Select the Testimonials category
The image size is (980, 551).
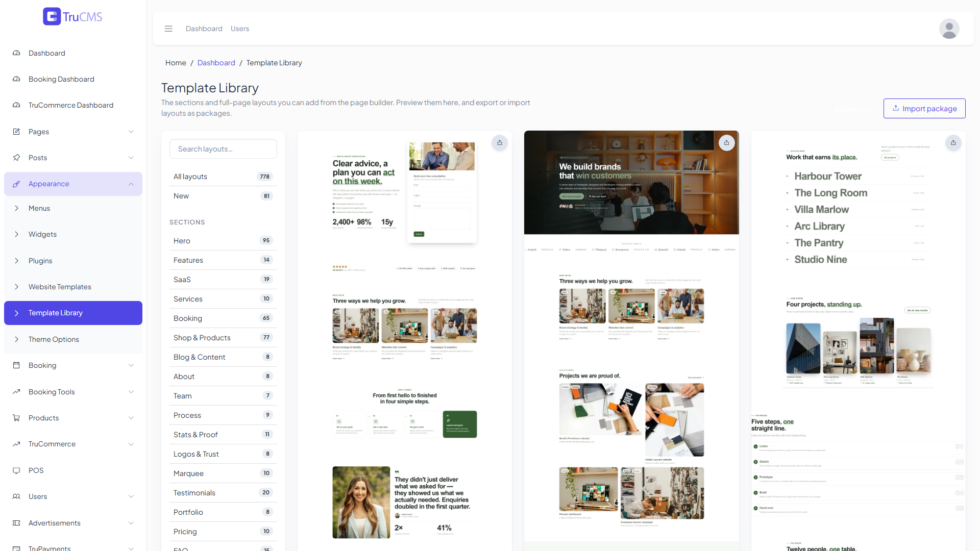223,493
